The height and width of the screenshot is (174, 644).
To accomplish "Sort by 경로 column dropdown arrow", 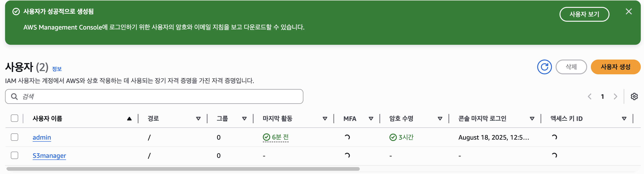I will 198,119.
